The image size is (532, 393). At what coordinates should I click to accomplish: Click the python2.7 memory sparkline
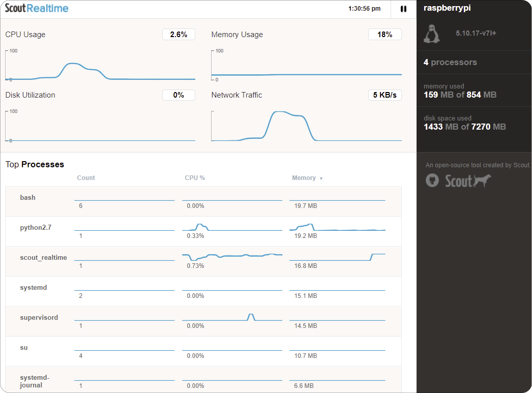pos(337,227)
